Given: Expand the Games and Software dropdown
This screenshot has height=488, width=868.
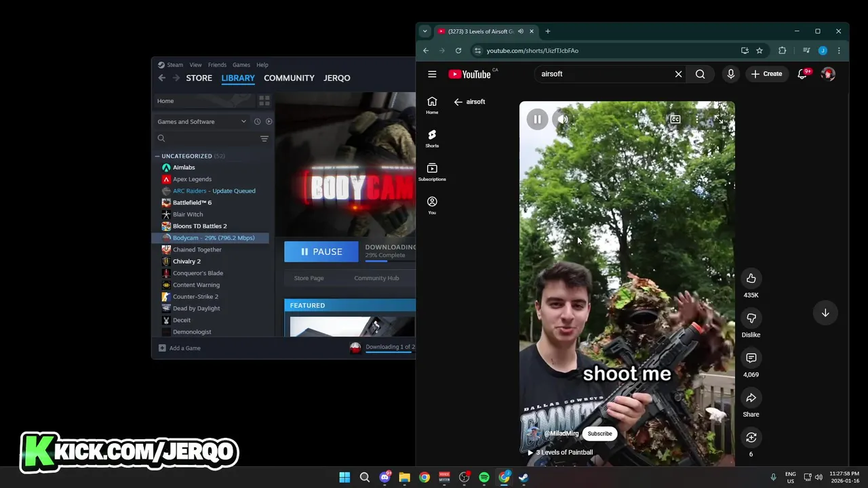Looking at the screenshot, I should [x=201, y=122].
